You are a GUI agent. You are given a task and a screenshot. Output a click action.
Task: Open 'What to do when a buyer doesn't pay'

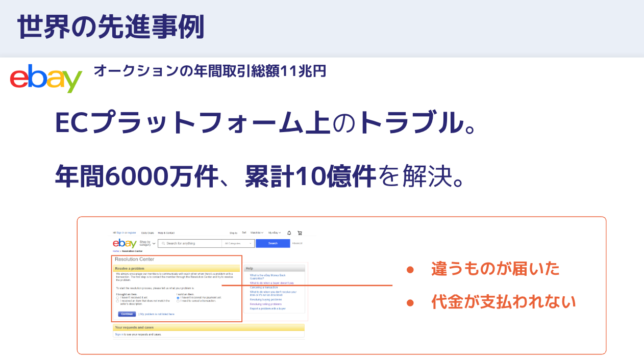coord(272,283)
